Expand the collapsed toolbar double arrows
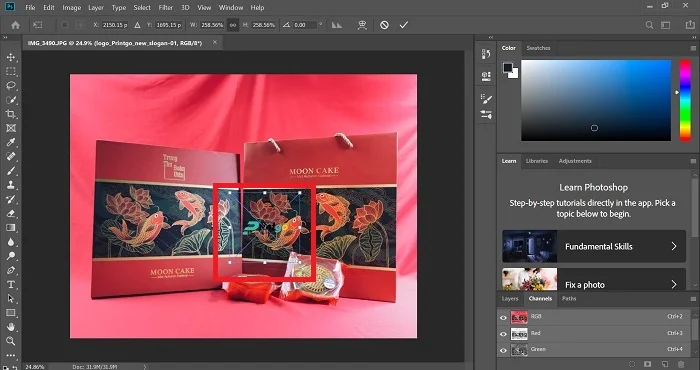Screen dimensions: 700x370 [5, 38]
